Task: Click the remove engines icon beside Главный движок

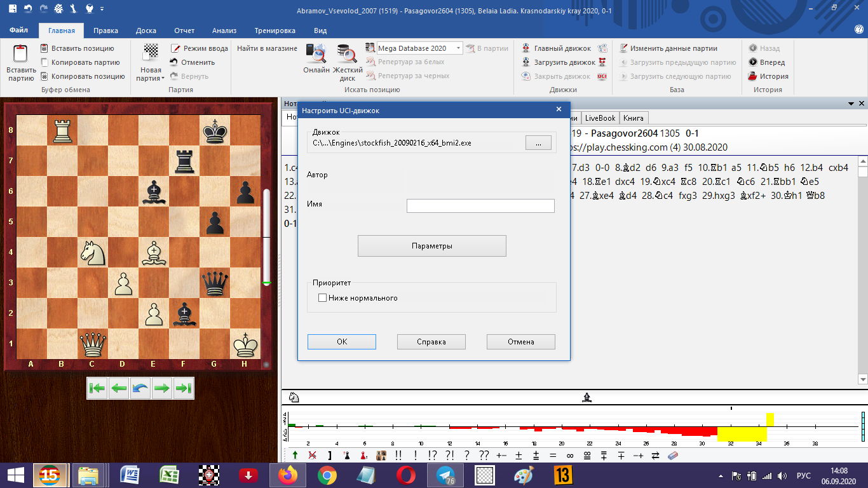Action: [x=602, y=48]
